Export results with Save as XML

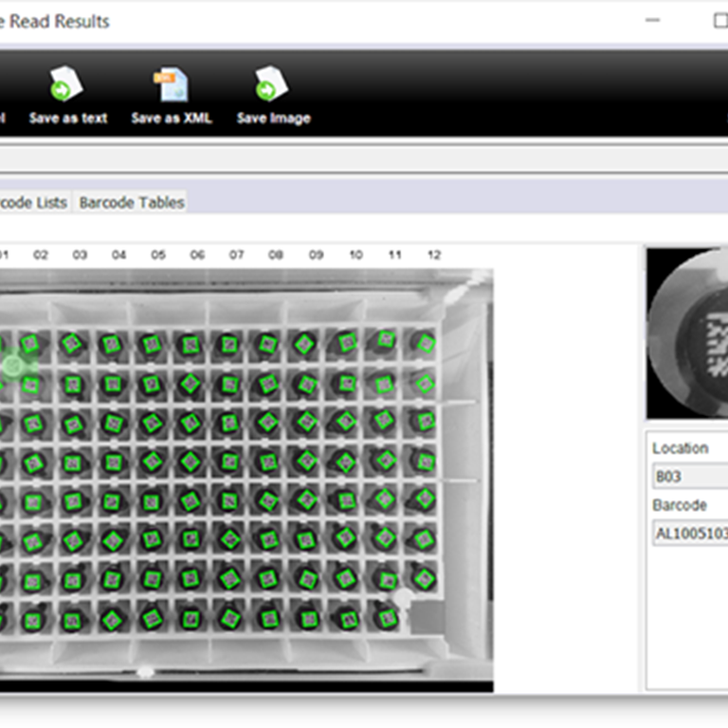coord(171,98)
